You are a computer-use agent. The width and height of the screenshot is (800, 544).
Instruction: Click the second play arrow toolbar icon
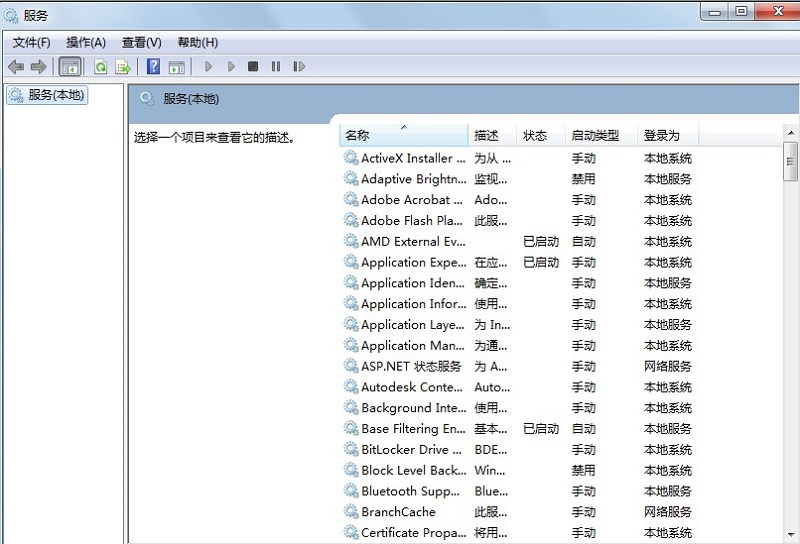tap(231, 66)
